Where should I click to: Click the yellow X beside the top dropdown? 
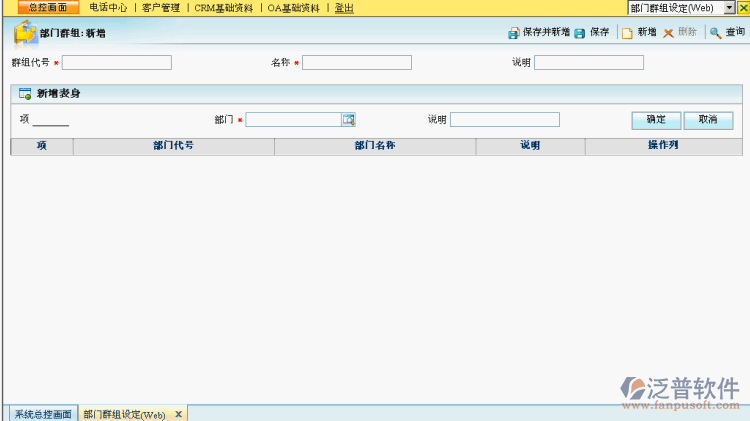click(743, 8)
